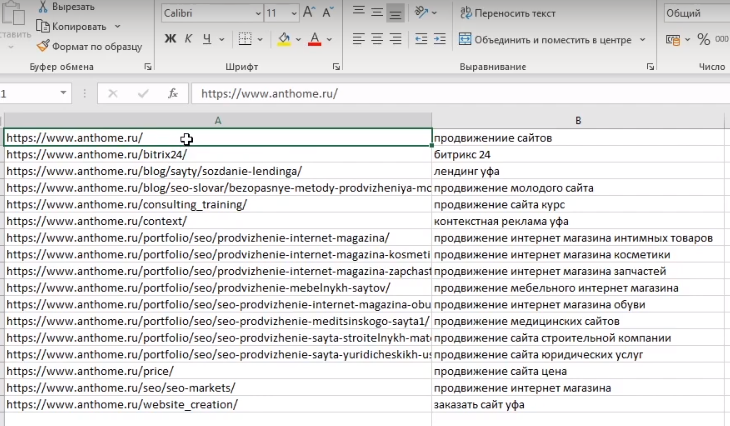Toggle Wrap Text (Переносить текст)

[x=508, y=14]
